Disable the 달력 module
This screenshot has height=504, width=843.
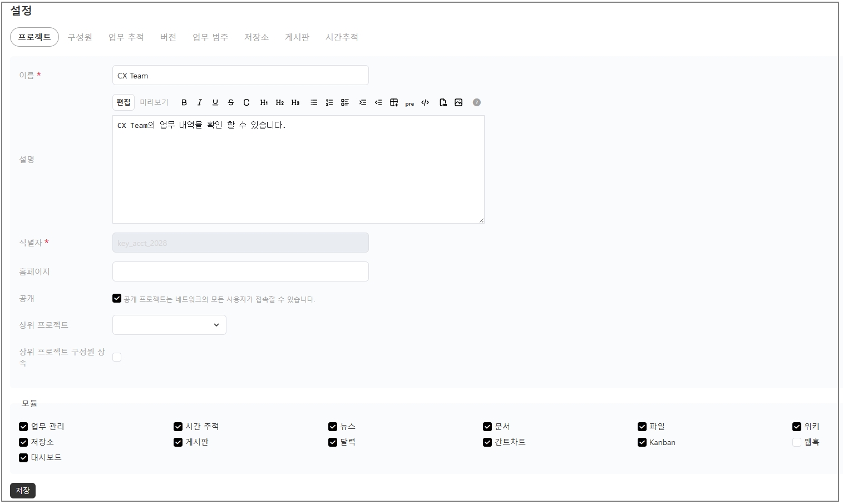pos(333,442)
